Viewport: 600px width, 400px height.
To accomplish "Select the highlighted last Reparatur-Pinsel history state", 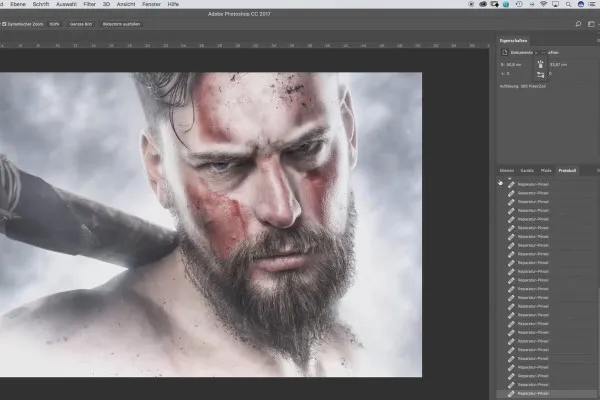I will click(547, 393).
